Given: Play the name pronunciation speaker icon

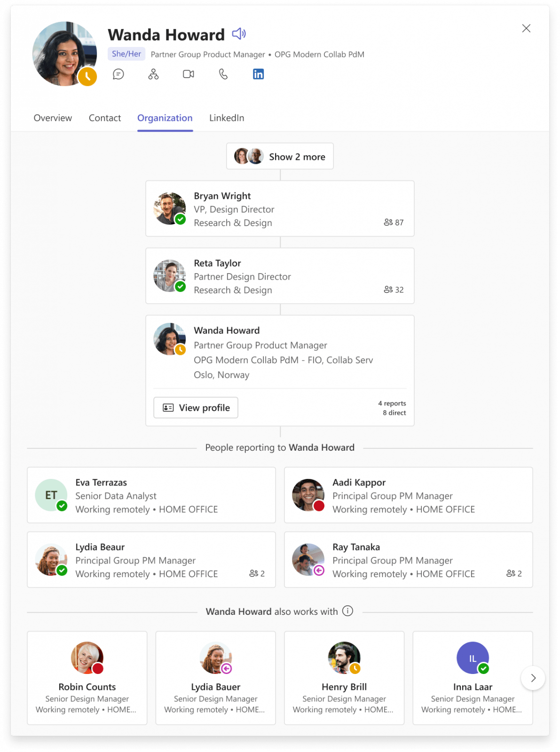Looking at the screenshot, I should 239,34.
